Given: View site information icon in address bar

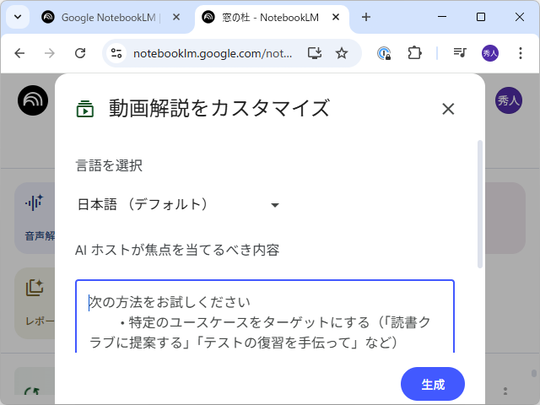Looking at the screenshot, I should [x=116, y=53].
